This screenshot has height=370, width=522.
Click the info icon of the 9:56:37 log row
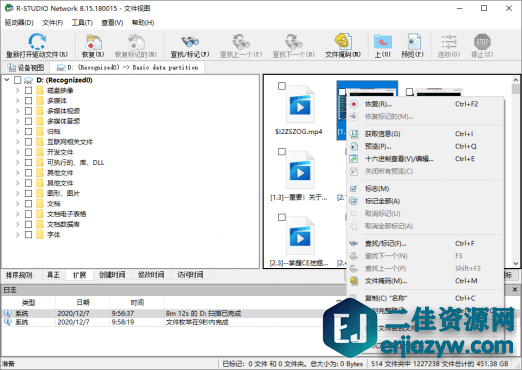[7, 313]
